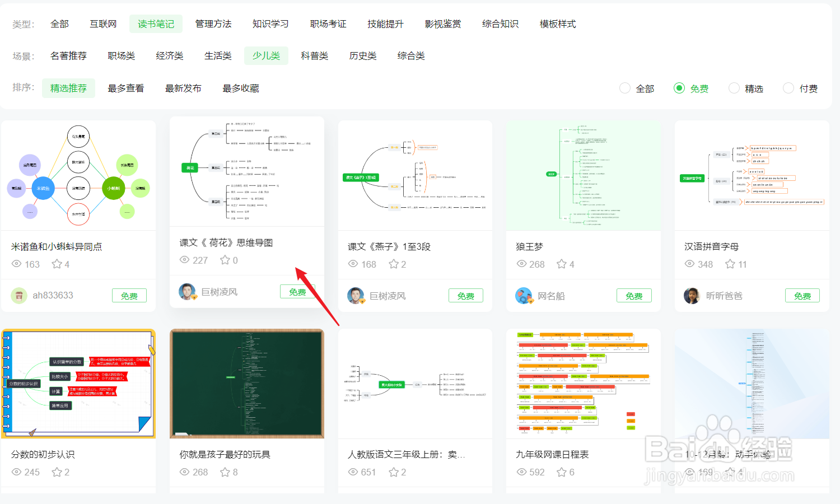Screen dimensions: 840x504
Task: Select the 全部 price radio button
Action: click(625, 88)
